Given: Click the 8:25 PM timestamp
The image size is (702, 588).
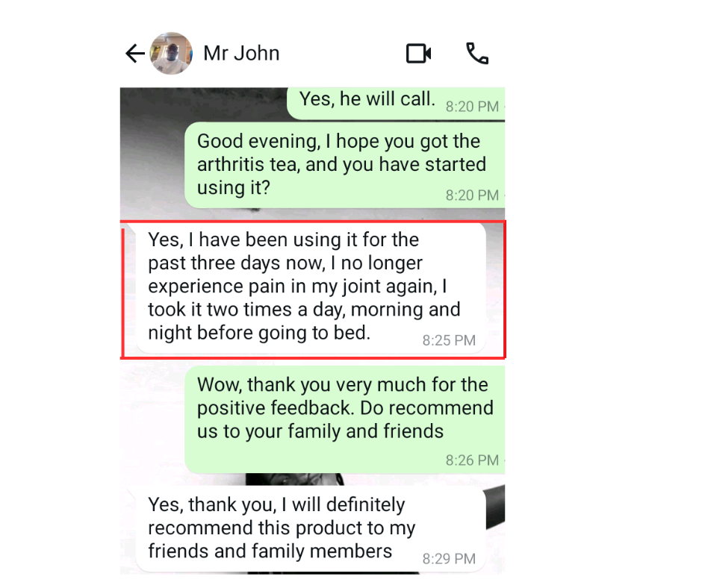Looking at the screenshot, I should point(449,340).
